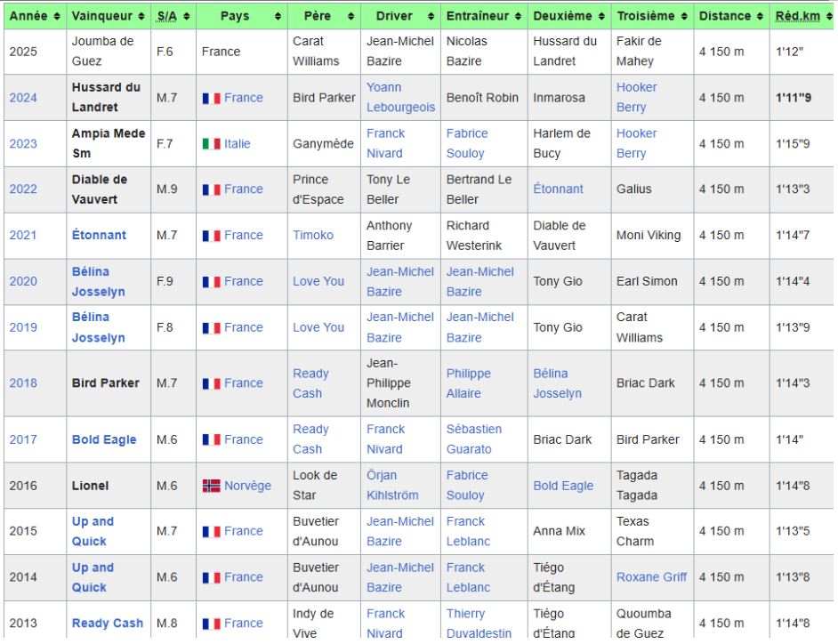The image size is (838, 644).
Task: Click the Italie country link
Action: (237, 144)
